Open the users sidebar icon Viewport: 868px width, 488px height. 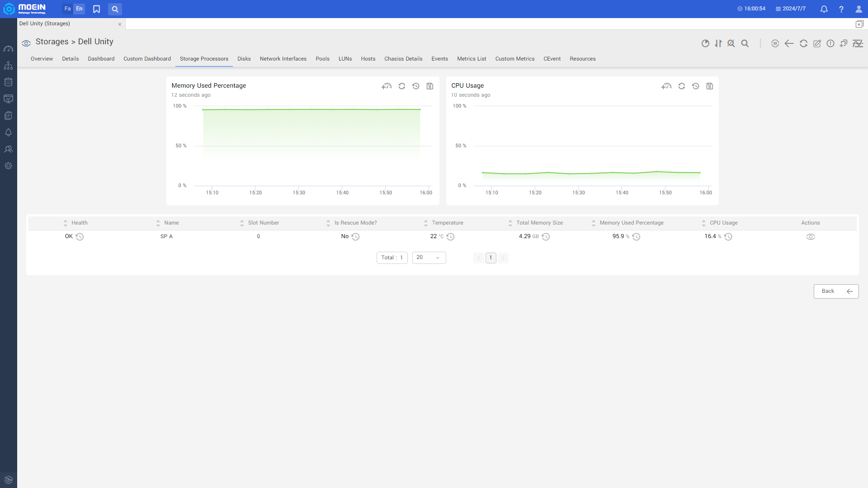pyautogui.click(x=8, y=149)
